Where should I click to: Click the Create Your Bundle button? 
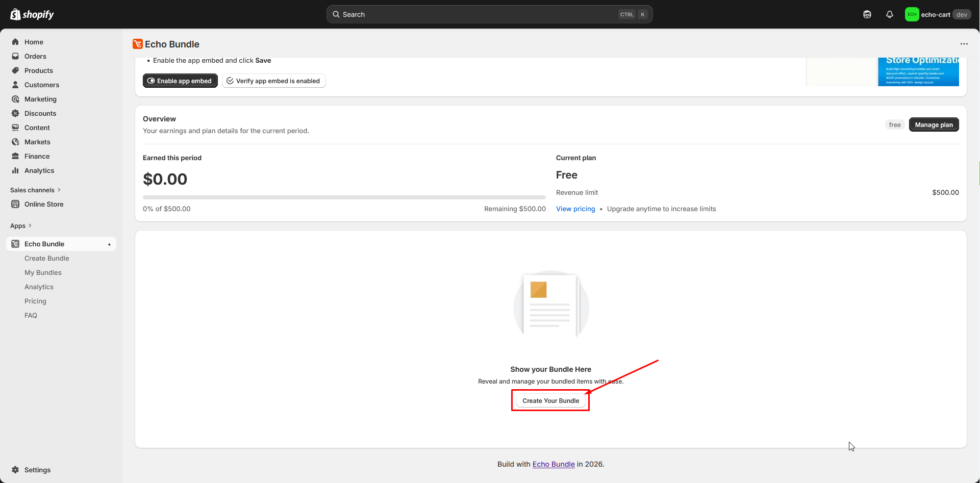pos(550,400)
